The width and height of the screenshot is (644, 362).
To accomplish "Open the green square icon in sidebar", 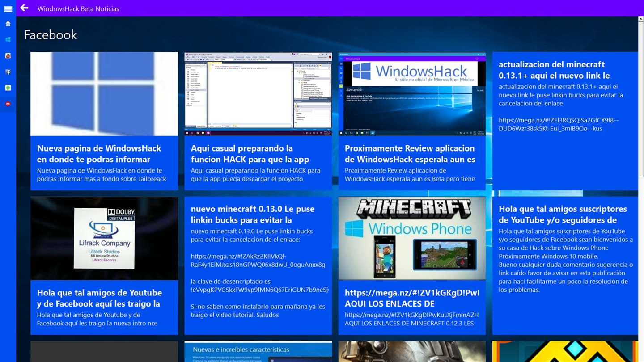I will 8,88.
